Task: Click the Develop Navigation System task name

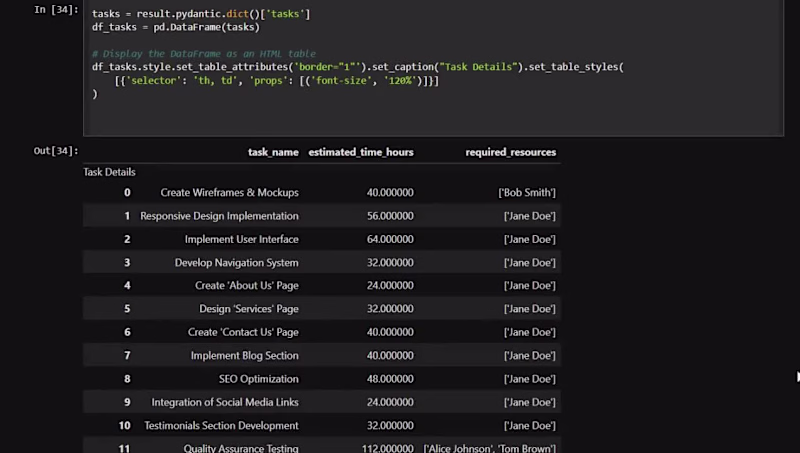Action: pyautogui.click(x=236, y=263)
